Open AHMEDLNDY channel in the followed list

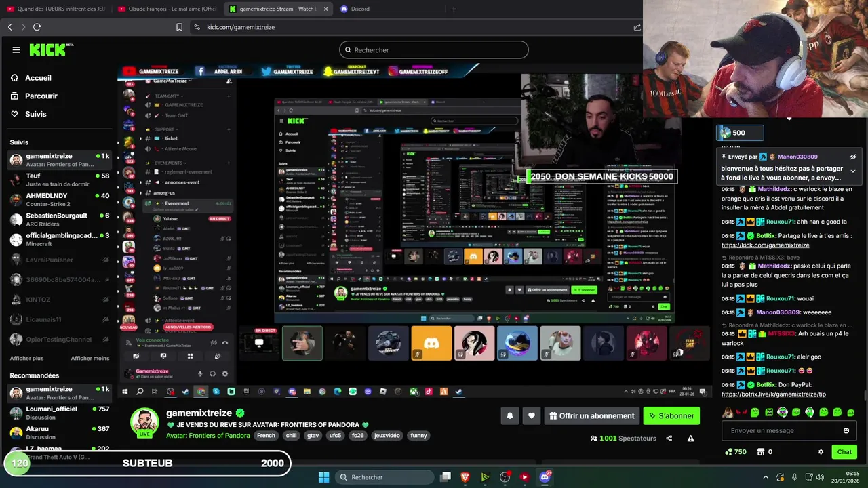[59, 199]
